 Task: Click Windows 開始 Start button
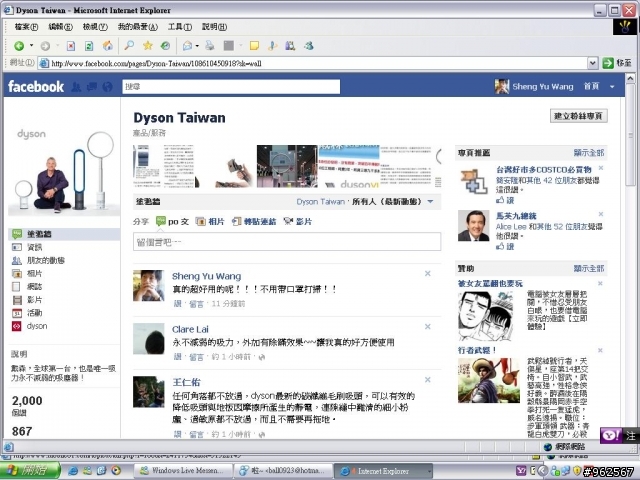click(29, 471)
